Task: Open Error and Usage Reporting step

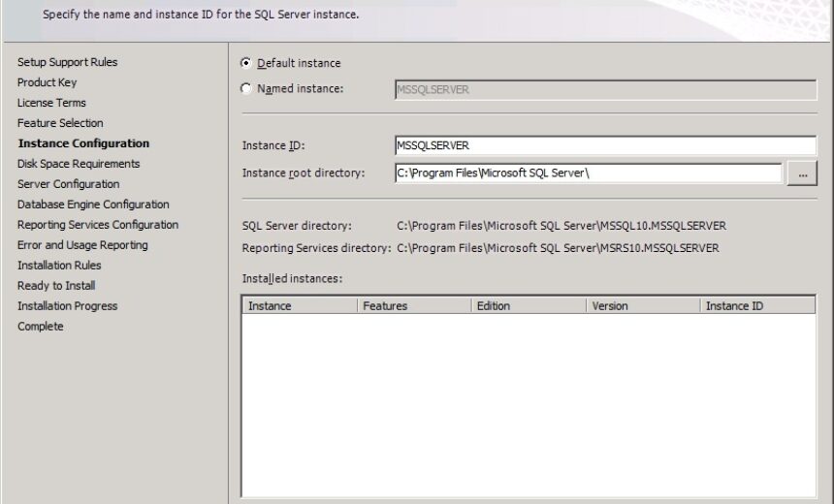Action: click(83, 245)
